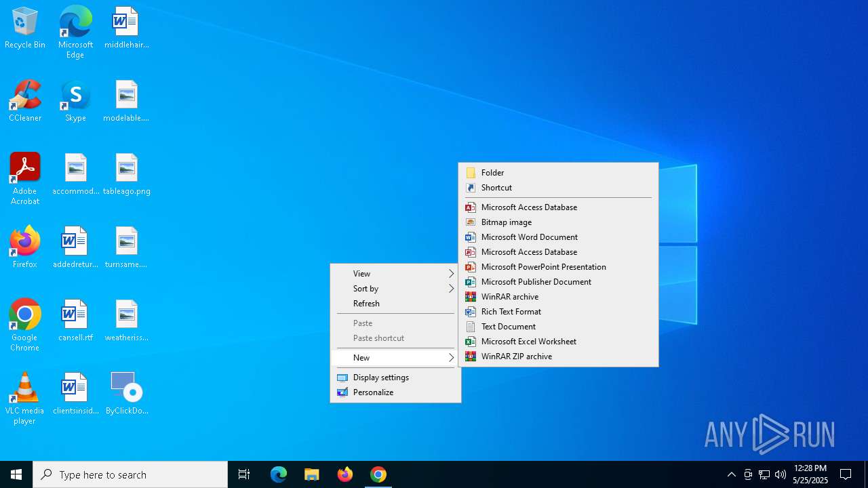Select the tableago.png file icon
868x488 pixels.
pyautogui.click(x=126, y=175)
